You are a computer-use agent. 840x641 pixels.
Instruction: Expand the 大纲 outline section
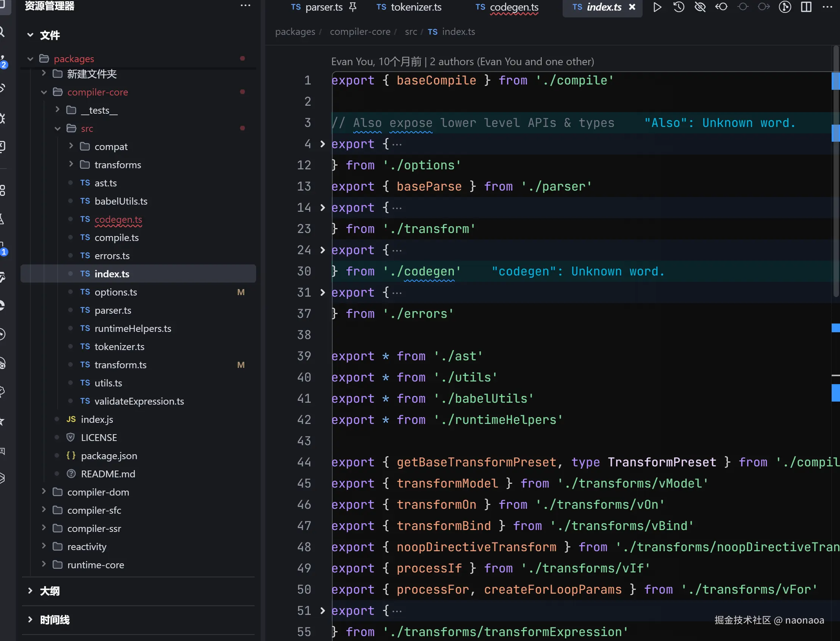click(x=50, y=591)
